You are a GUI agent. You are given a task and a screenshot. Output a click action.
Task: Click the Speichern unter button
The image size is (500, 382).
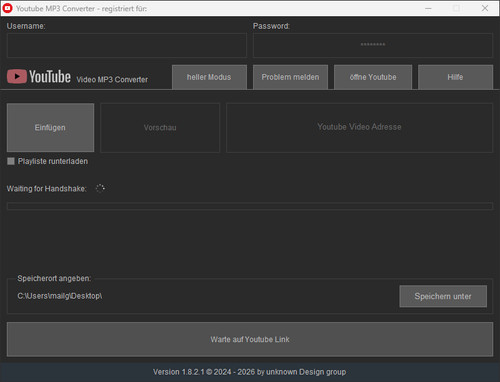coord(443,296)
